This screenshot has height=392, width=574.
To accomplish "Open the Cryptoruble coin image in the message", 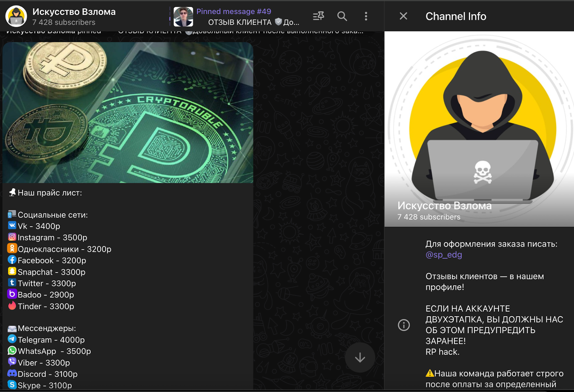I will click(x=128, y=113).
